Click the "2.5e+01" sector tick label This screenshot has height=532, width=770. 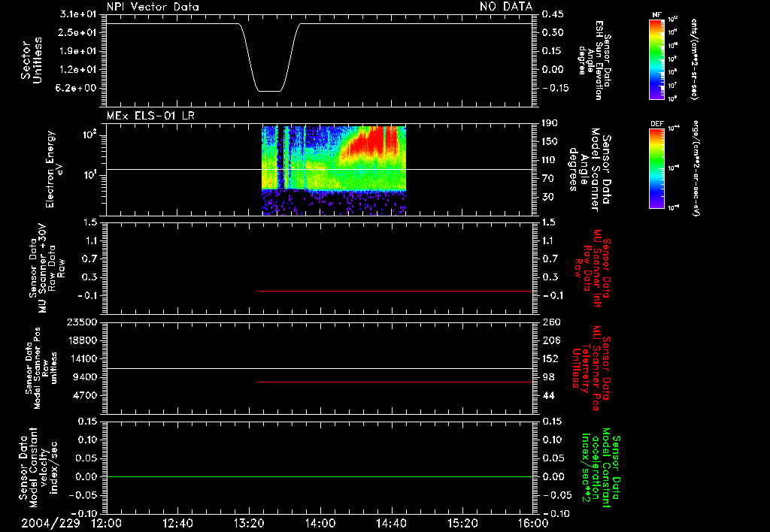coord(78,32)
